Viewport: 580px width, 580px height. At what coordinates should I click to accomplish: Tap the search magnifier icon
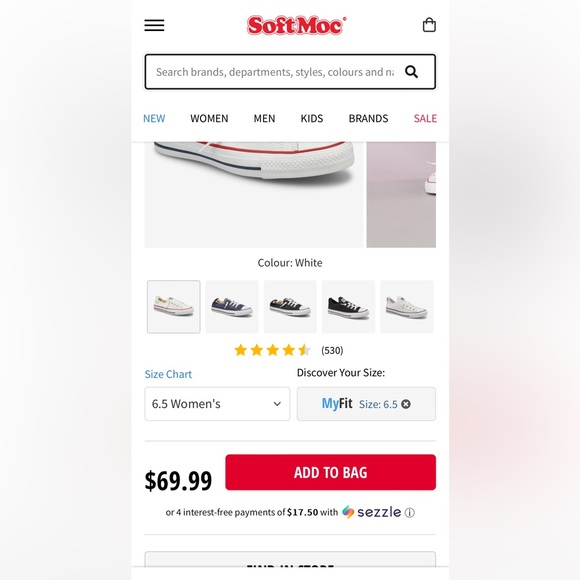pyautogui.click(x=411, y=72)
